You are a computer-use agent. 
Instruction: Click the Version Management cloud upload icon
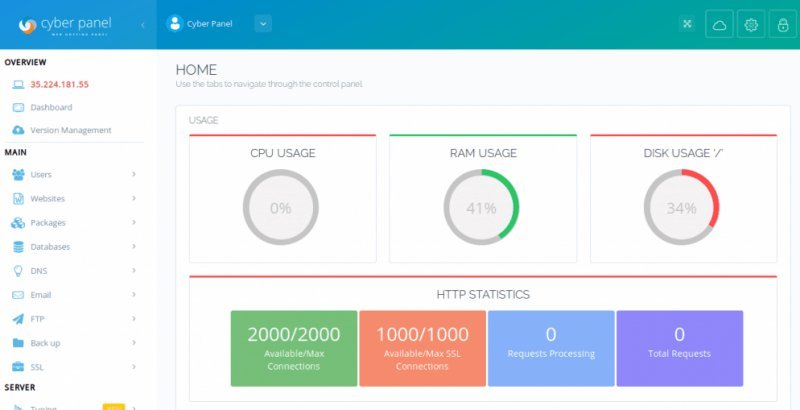18,131
